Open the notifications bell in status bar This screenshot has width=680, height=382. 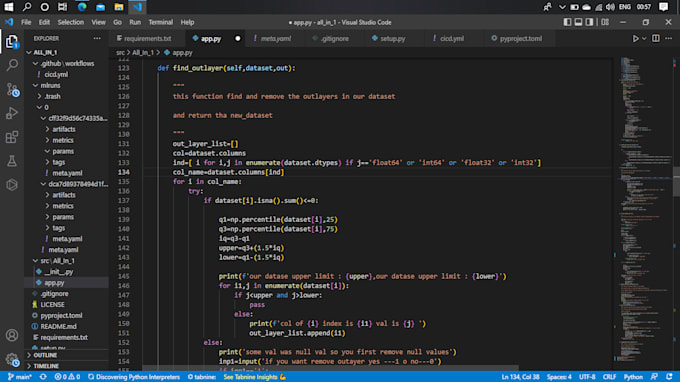click(669, 377)
